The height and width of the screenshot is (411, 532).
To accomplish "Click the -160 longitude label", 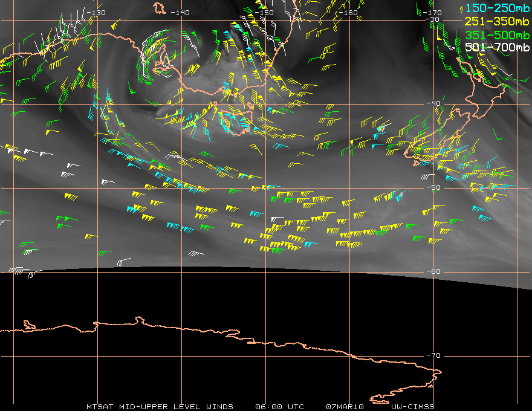I will [x=348, y=13].
